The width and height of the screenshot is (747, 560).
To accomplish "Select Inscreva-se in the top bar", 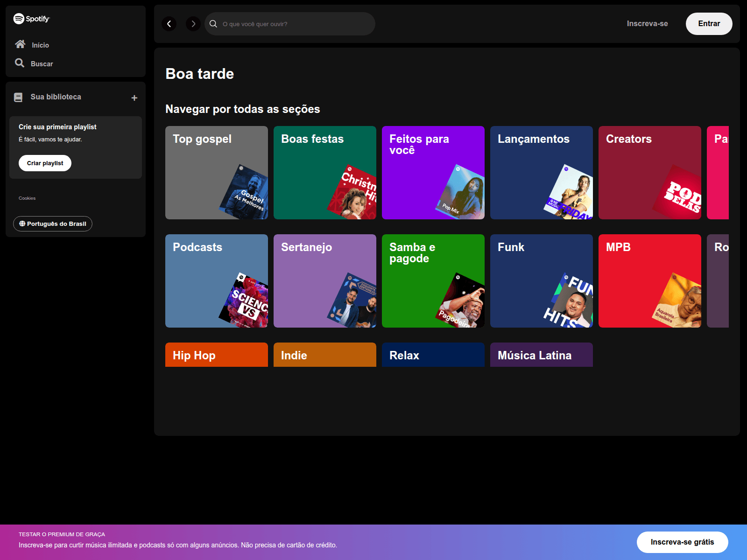I will [647, 23].
